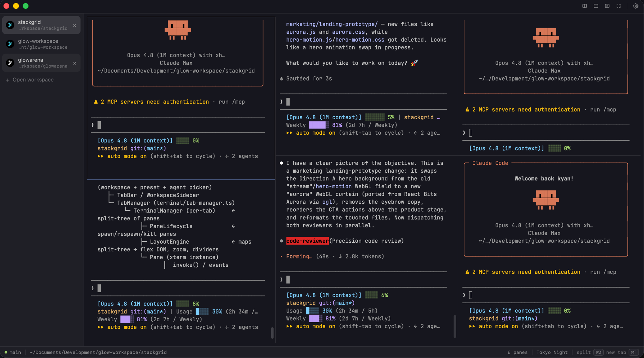Click the 81% Weekly bar in top-middle pane
This screenshot has width=644, height=358.
click(x=319, y=125)
